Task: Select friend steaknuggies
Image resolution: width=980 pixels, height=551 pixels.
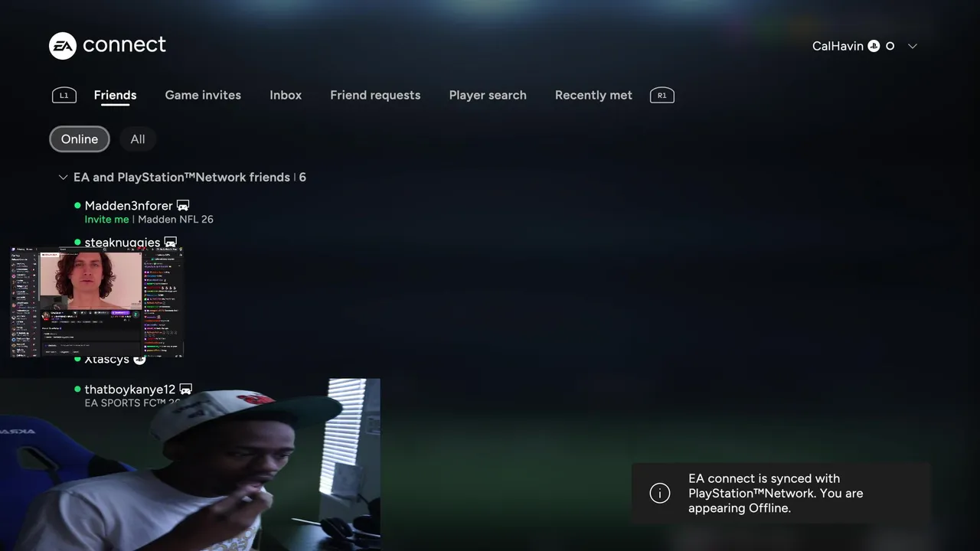Action: [122, 243]
